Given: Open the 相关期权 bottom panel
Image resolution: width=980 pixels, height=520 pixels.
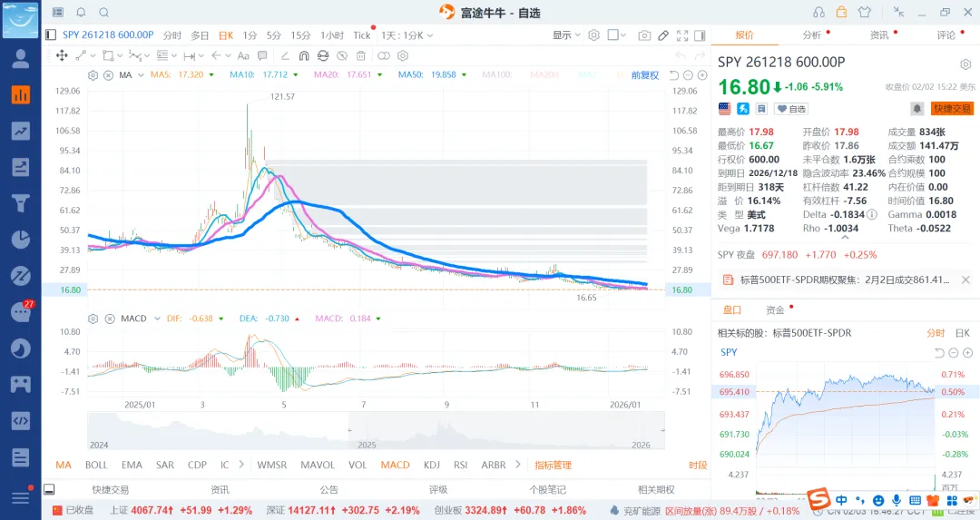Looking at the screenshot, I should (656, 490).
